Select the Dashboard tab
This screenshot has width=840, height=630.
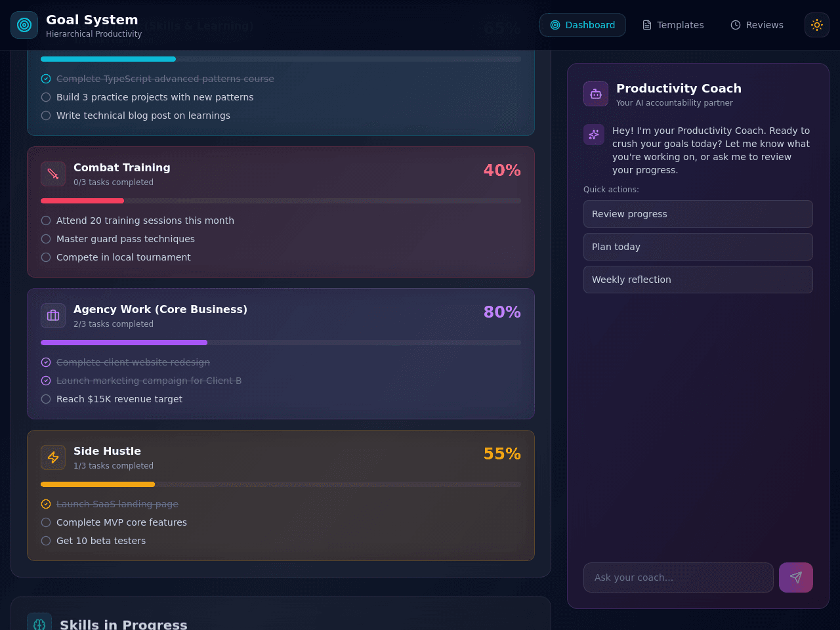(583, 25)
